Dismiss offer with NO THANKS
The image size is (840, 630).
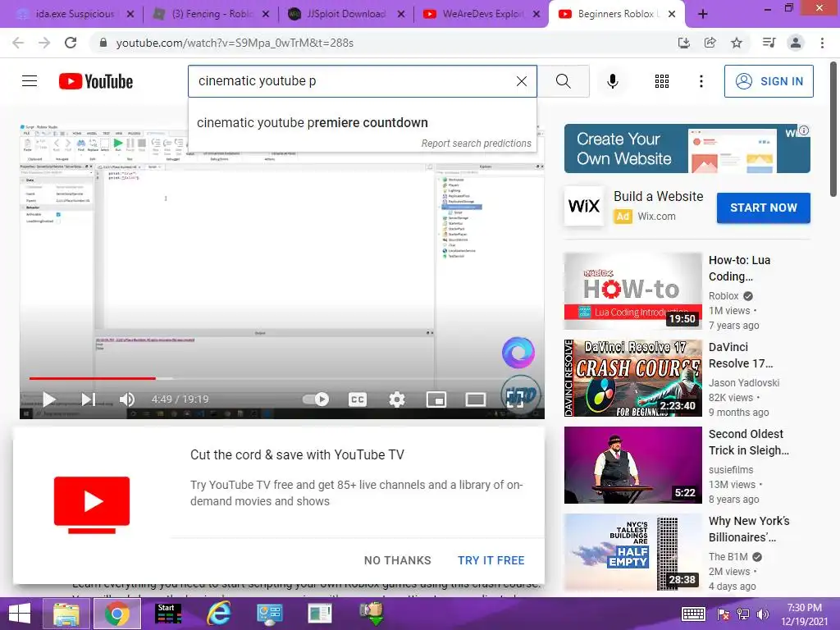[x=398, y=560]
